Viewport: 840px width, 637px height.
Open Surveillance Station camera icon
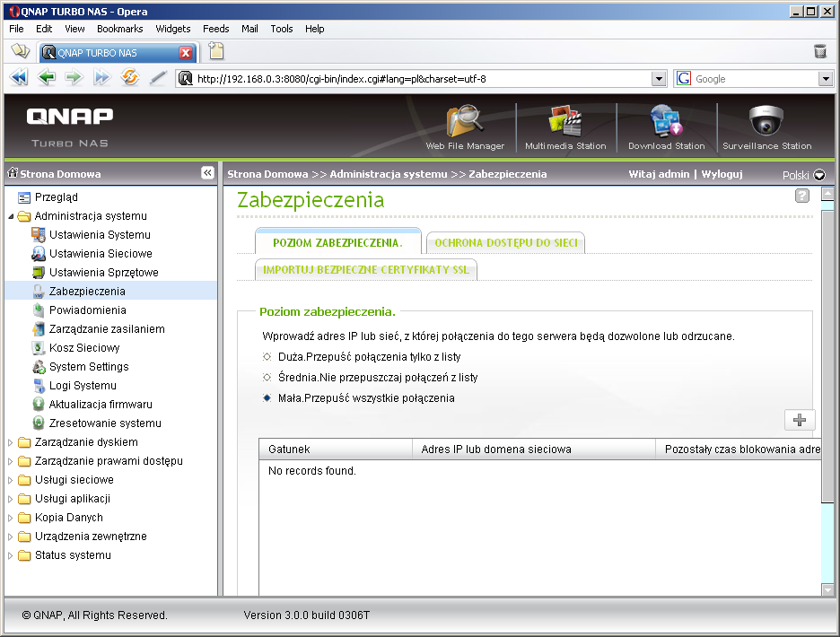pyautogui.click(x=766, y=120)
